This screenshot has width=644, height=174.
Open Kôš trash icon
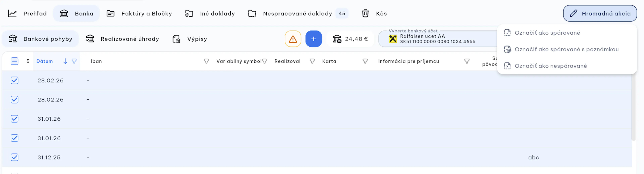point(365,13)
